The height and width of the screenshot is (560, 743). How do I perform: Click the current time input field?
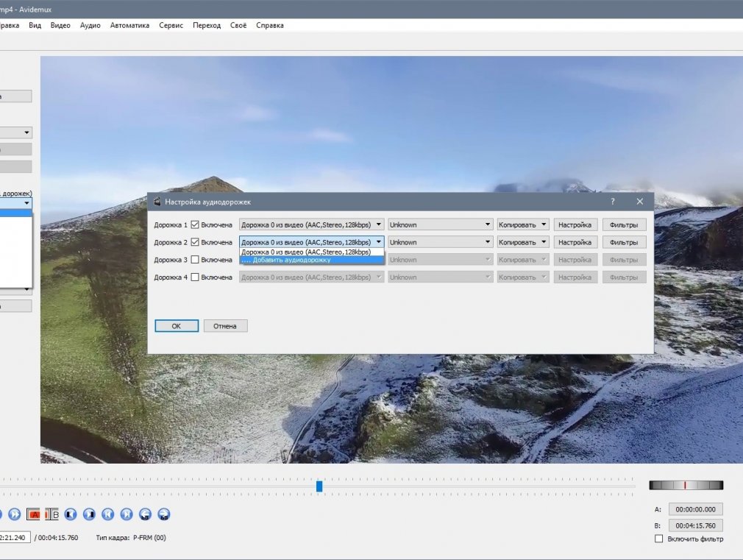(x=14, y=538)
